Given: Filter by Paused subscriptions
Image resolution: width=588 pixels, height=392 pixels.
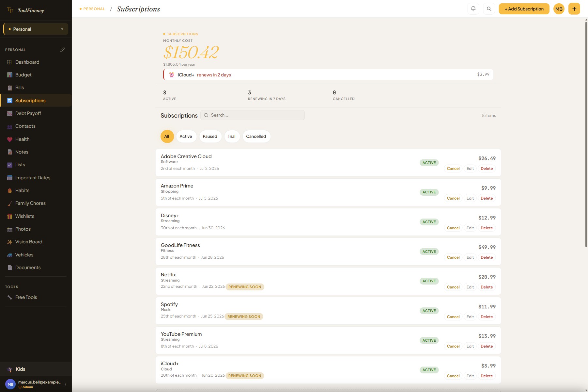Looking at the screenshot, I should pos(210,137).
